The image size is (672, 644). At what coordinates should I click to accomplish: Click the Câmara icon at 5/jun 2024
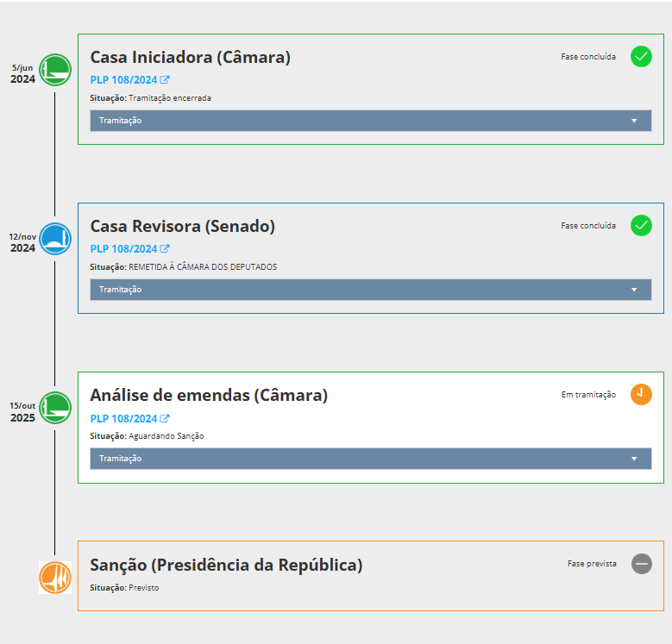click(56, 69)
